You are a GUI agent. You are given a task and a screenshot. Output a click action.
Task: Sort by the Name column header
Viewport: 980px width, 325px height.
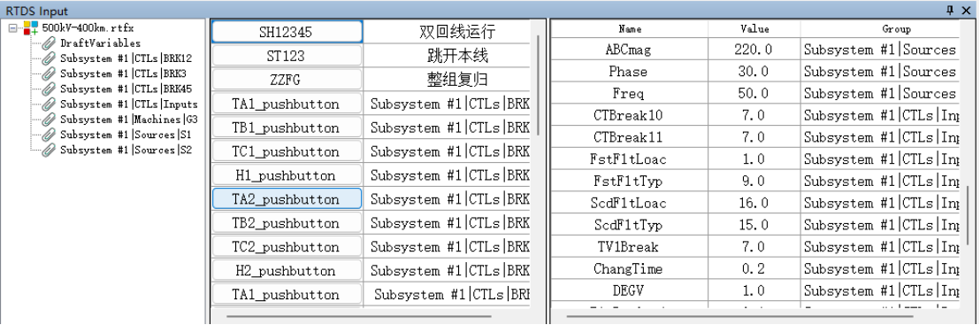(630, 29)
